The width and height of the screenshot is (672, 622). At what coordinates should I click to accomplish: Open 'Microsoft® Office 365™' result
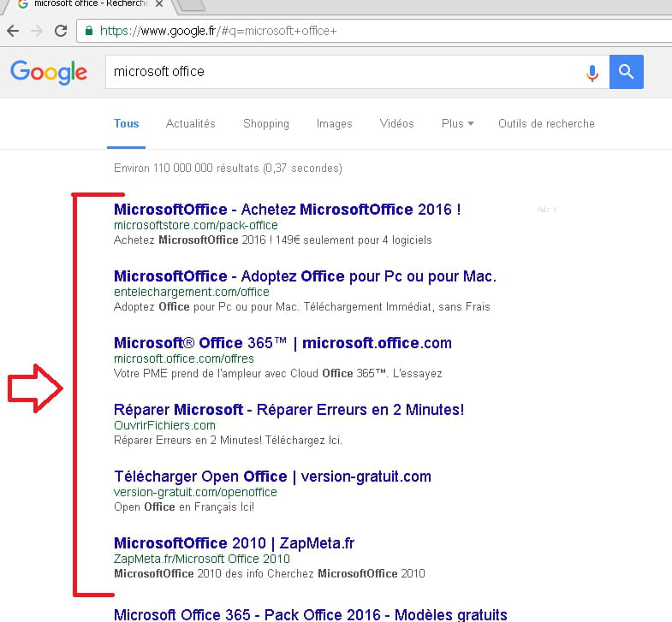click(x=282, y=343)
